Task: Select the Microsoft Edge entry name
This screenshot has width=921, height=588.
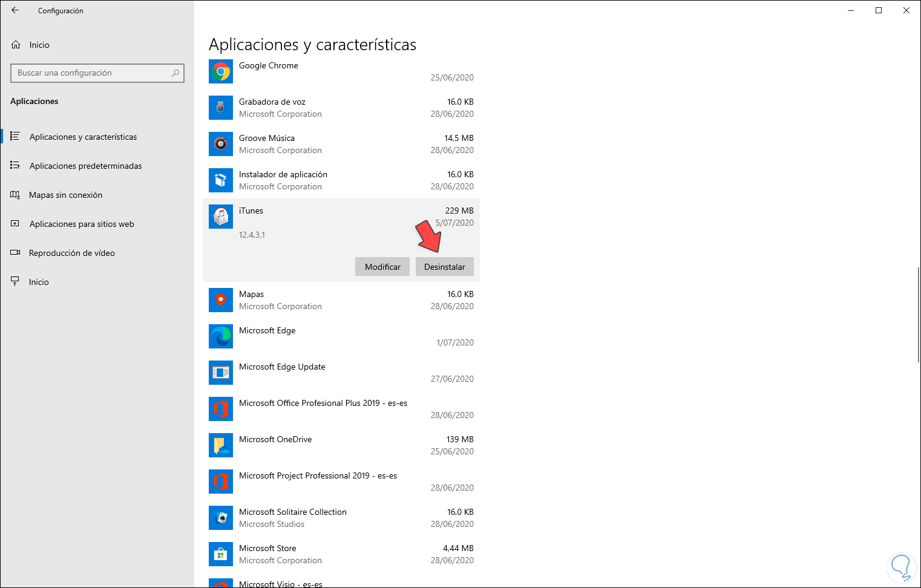Action: 267,330
